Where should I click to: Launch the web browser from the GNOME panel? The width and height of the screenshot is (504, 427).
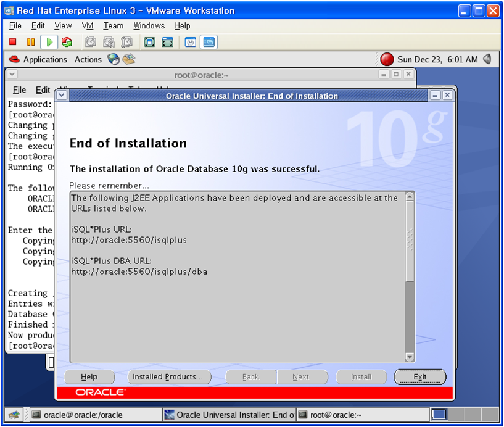[114, 59]
